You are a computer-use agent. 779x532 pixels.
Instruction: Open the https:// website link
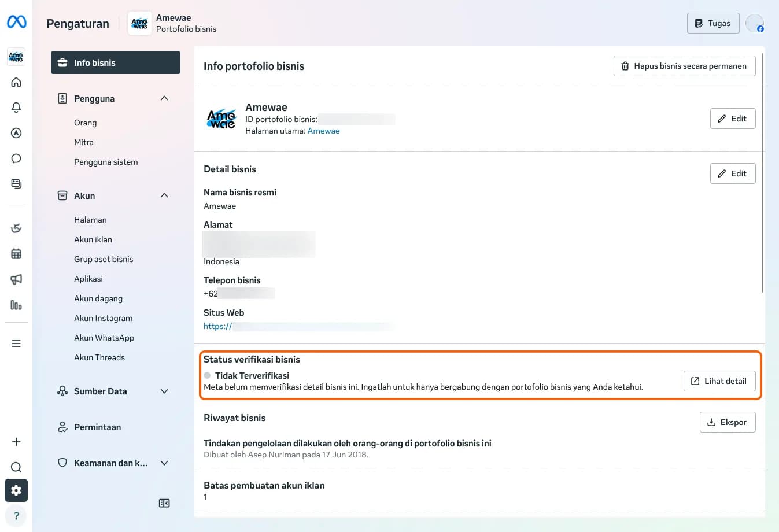point(217,326)
